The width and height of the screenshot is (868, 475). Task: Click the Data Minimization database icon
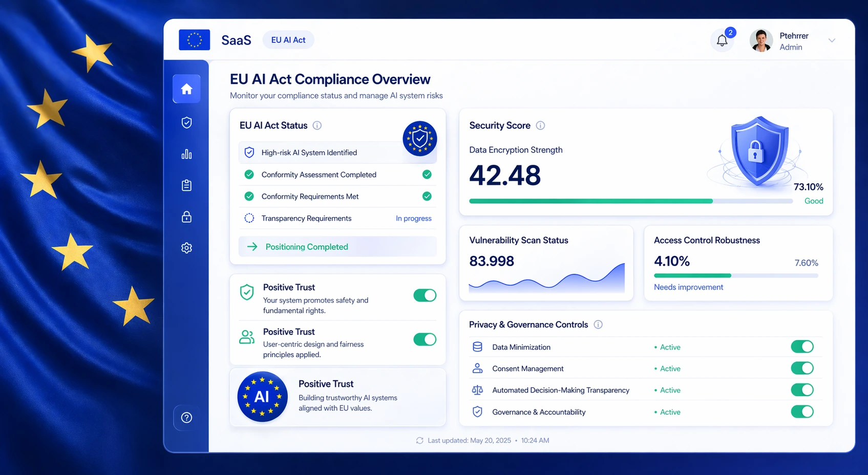(477, 347)
